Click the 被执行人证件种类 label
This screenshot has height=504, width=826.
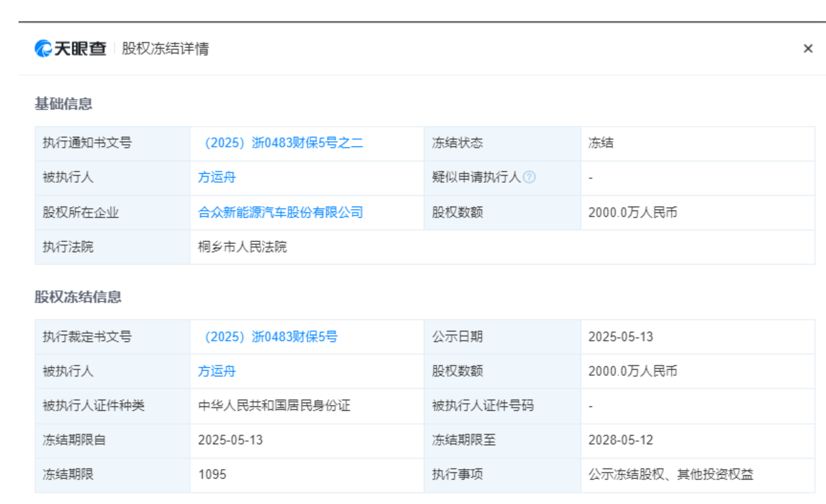[94, 405]
